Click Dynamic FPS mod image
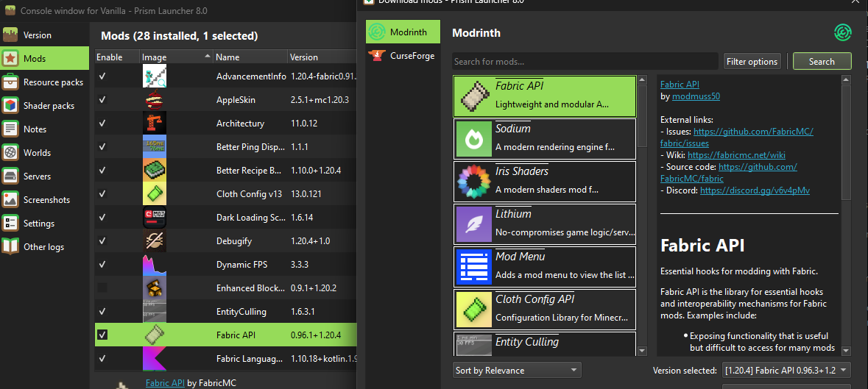Viewport: 868px width, 389px height. (155, 264)
